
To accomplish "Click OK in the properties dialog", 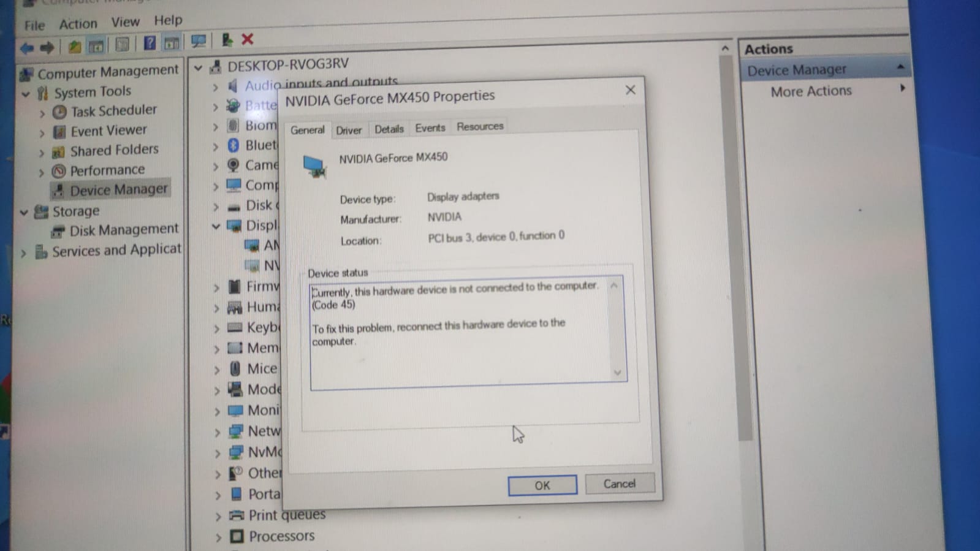I will pyautogui.click(x=542, y=485).
